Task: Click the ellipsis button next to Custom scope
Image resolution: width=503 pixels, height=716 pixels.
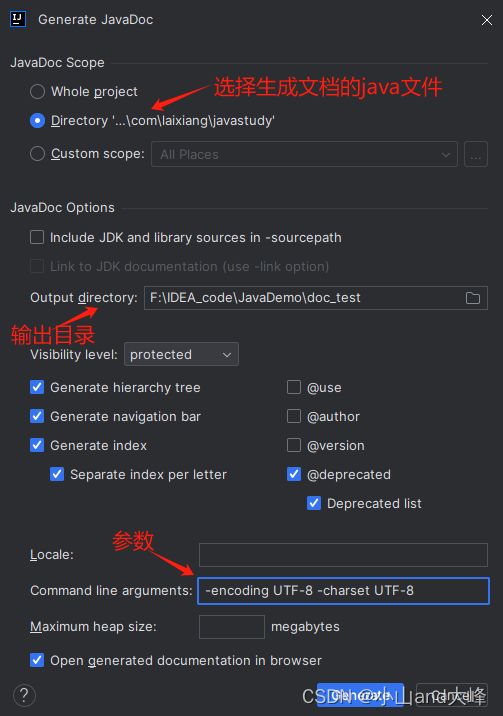Action: tap(476, 154)
